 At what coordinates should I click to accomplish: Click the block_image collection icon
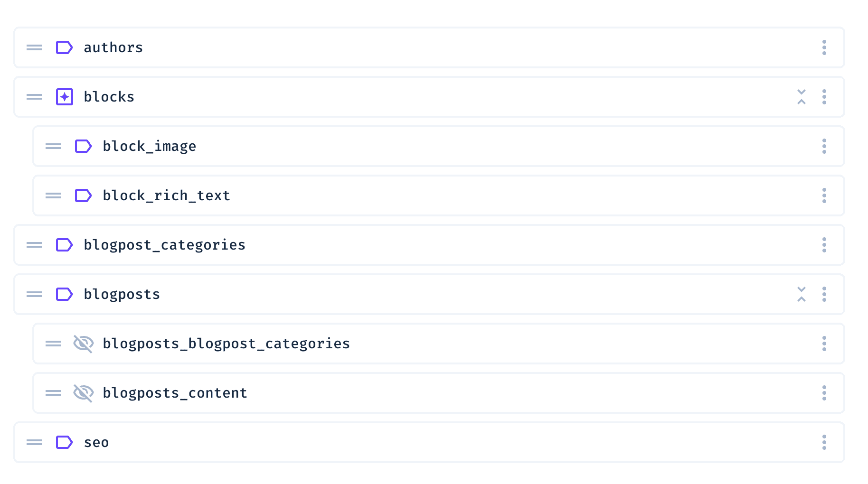point(83,146)
